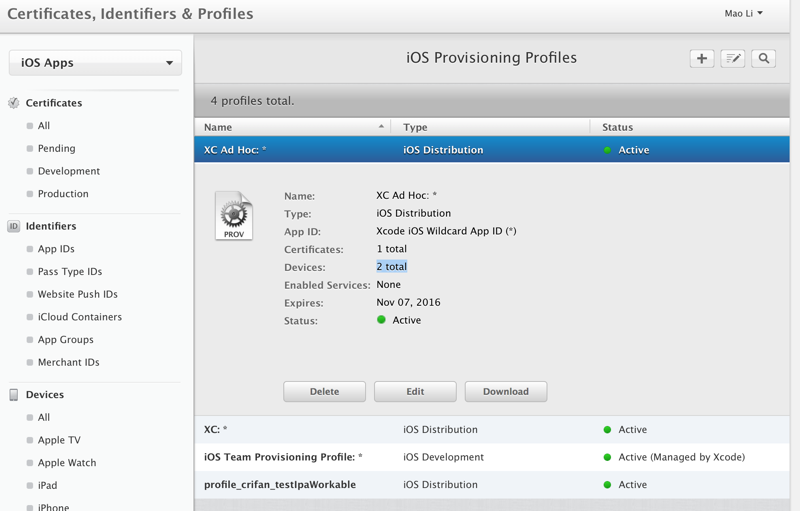
Task: Click the Identifiers ID icon
Action: point(14,226)
